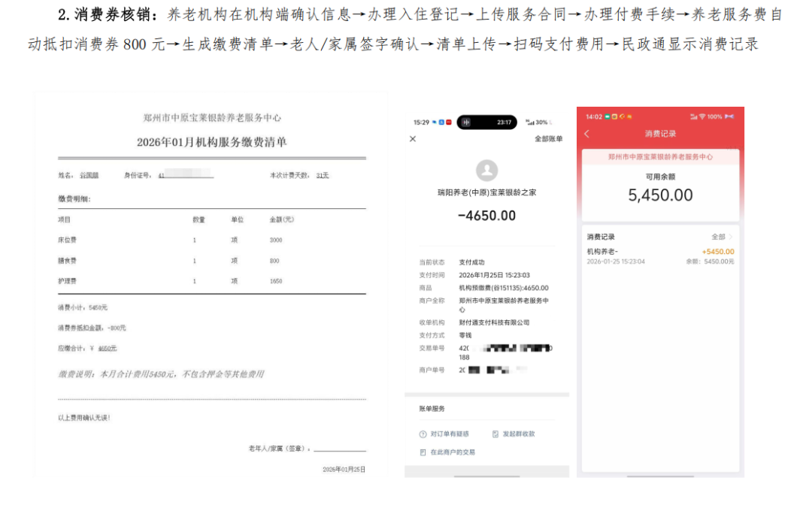Image resolution: width=812 pixels, height=511 pixels.
Task: Click 消费券抵扣金额: -800元 line
Action: (x=92, y=328)
